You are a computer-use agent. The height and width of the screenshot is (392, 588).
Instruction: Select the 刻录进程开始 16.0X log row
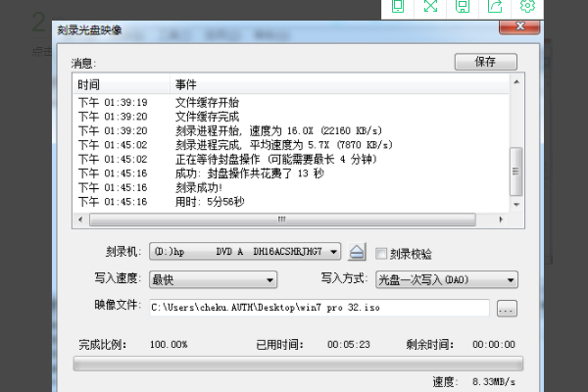[x=291, y=131]
